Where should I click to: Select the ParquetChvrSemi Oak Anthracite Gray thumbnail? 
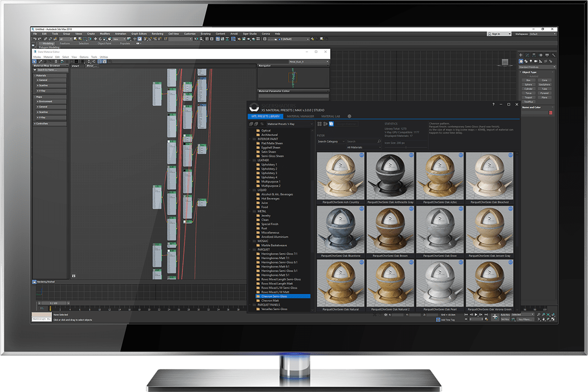click(390, 177)
